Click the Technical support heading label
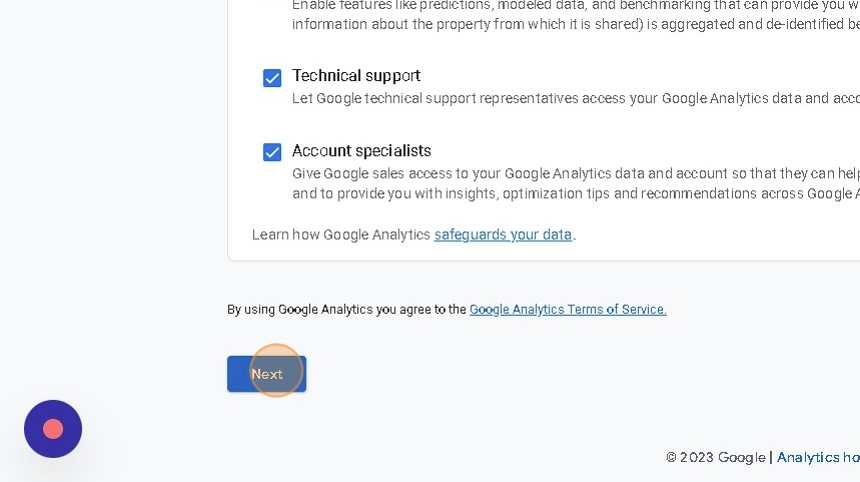This screenshot has width=860, height=482. [356, 76]
